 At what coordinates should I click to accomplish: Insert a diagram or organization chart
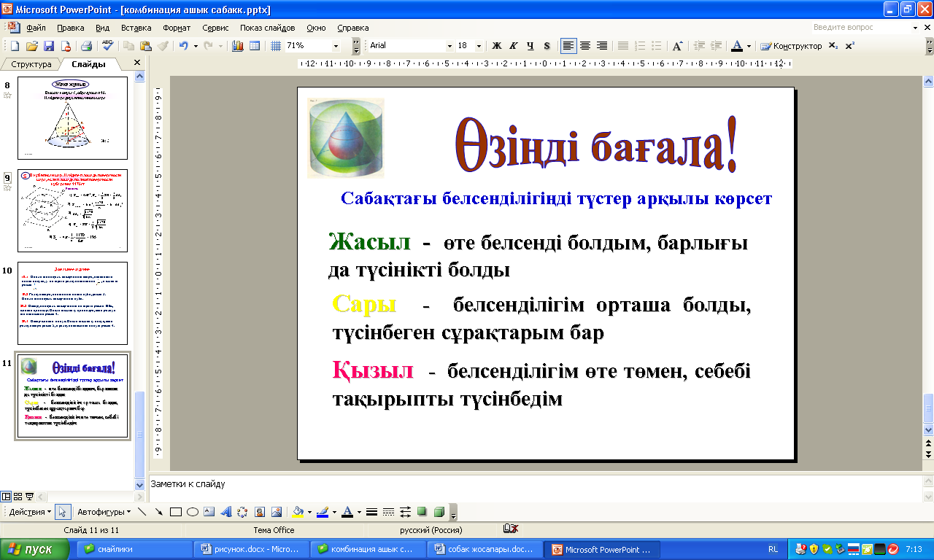point(242,512)
